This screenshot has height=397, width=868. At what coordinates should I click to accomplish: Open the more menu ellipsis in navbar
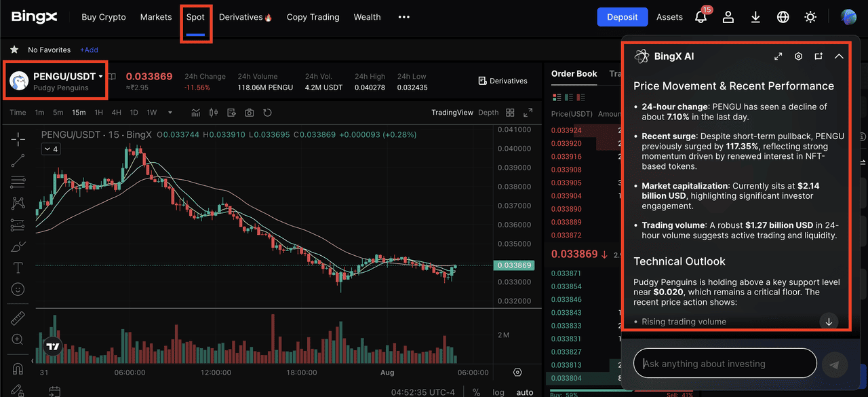[x=404, y=17]
